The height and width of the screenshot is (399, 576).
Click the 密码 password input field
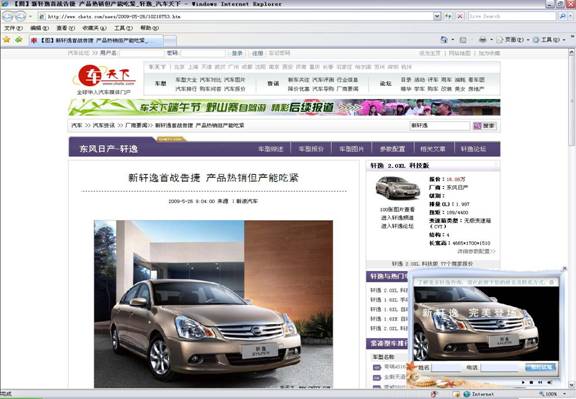coord(202,53)
